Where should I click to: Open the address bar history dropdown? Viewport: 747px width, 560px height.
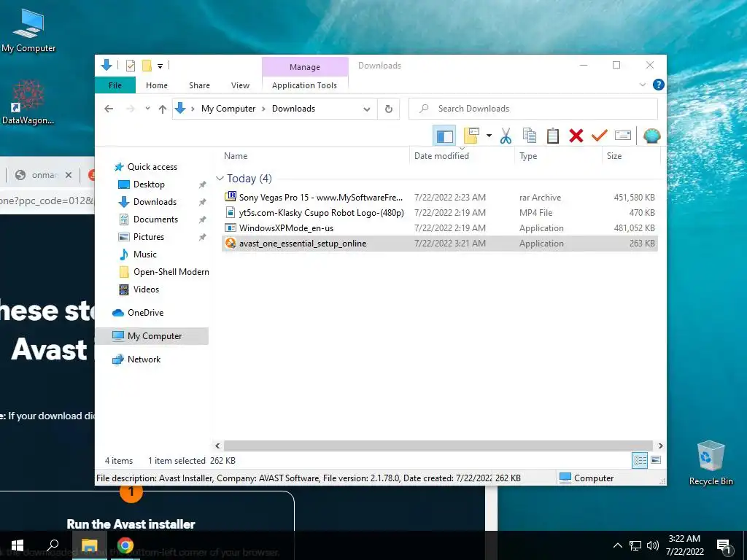pos(366,109)
